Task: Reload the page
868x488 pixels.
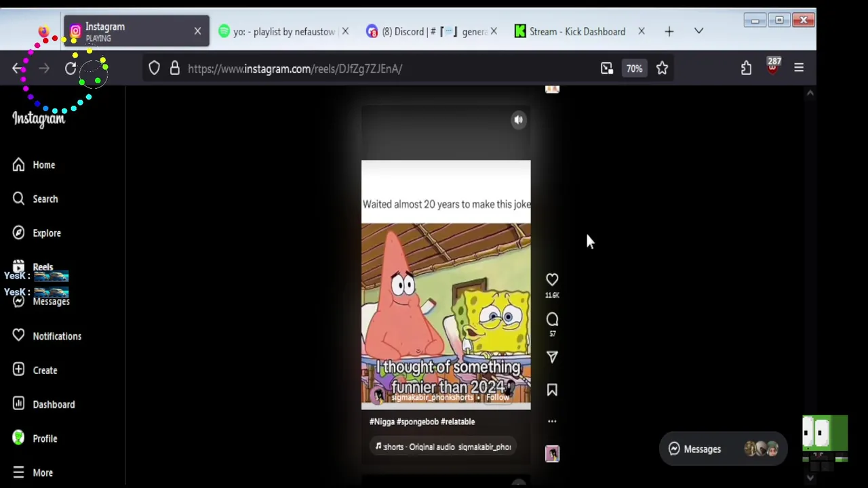Action: 71,68
